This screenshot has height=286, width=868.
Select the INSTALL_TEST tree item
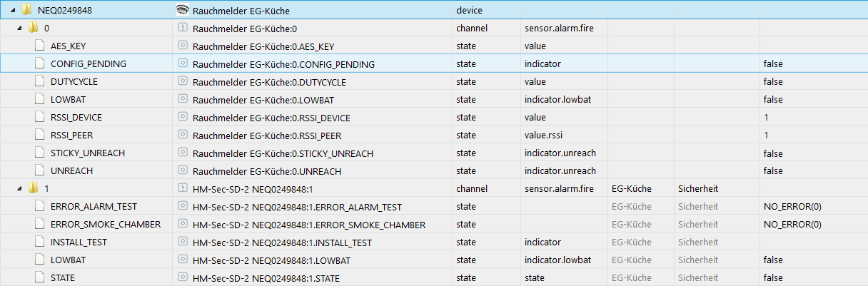click(x=79, y=242)
